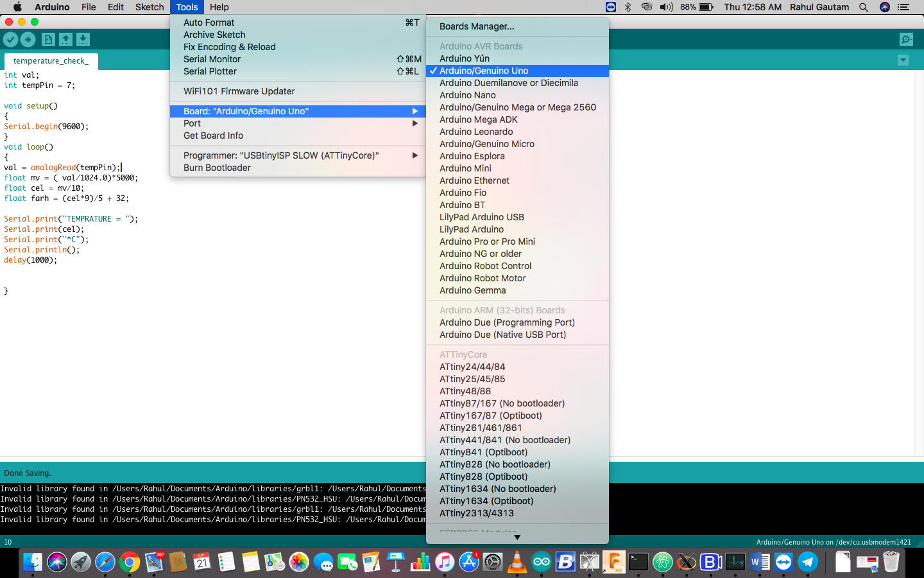Open the tab options dropdown arrow
This screenshot has width=924, height=578.
pyautogui.click(x=903, y=60)
